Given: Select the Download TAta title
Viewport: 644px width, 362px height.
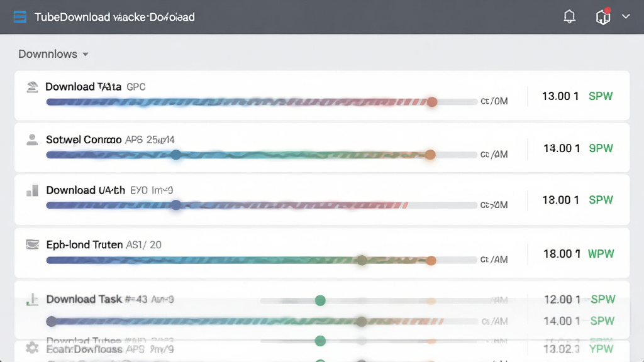Looking at the screenshot, I should 84,87.
